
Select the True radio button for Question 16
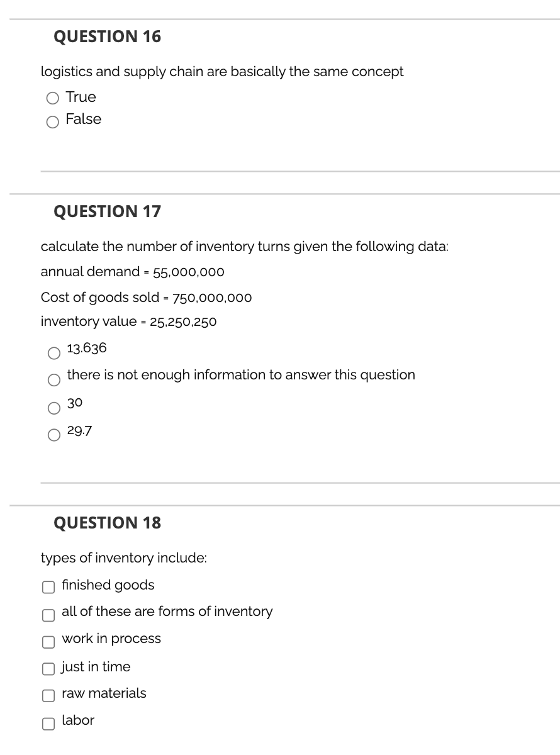pyautogui.click(x=52, y=98)
